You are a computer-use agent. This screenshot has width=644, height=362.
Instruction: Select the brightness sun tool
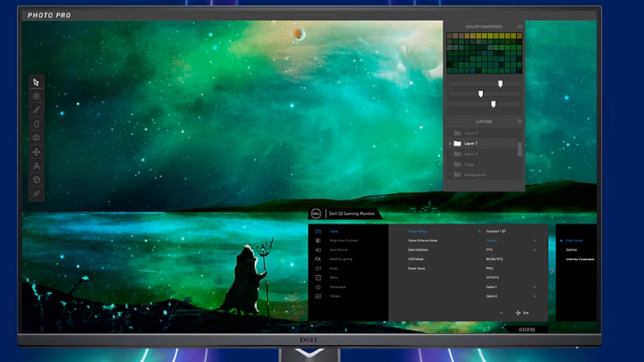click(36, 96)
